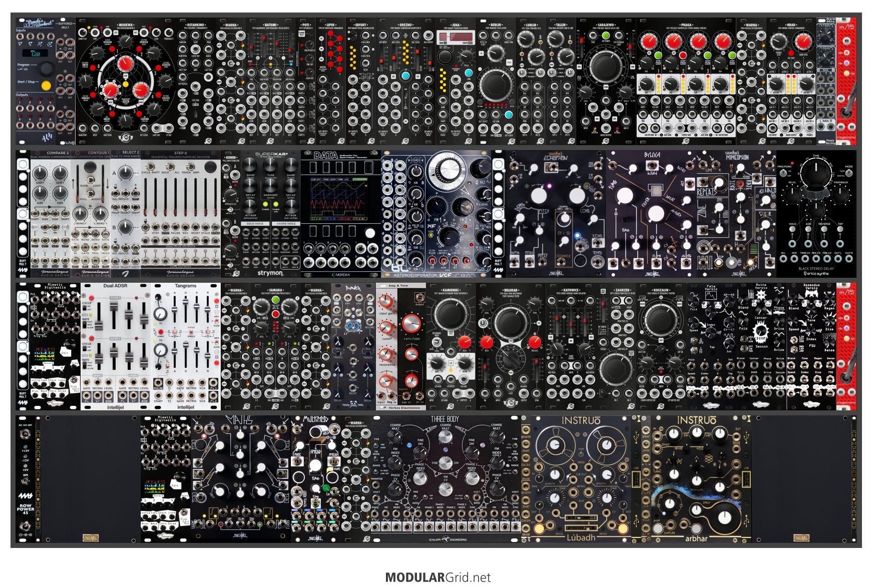Select the Ostankino module
Screen dimensions: 877x588
coord(196,82)
